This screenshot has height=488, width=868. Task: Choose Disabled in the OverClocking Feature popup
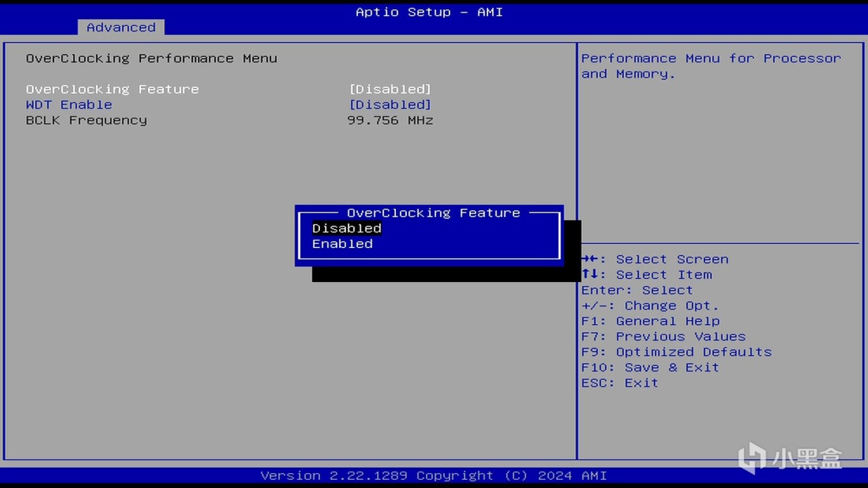tap(347, 228)
